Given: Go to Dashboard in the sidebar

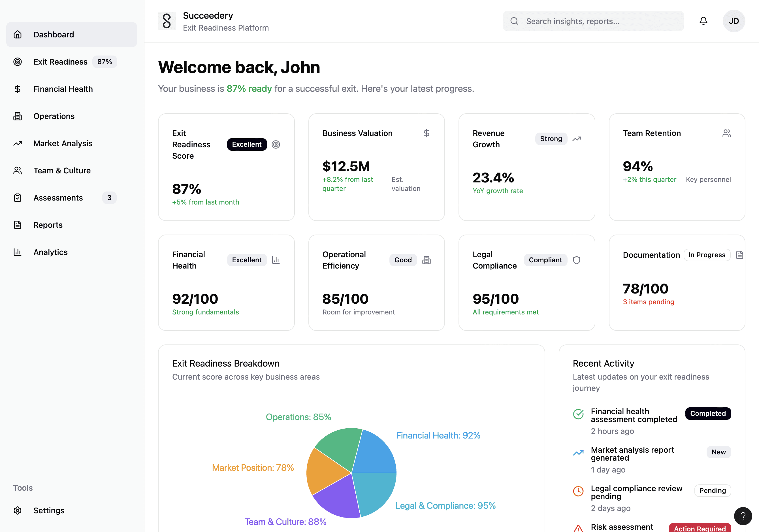Looking at the screenshot, I should click(x=71, y=34).
